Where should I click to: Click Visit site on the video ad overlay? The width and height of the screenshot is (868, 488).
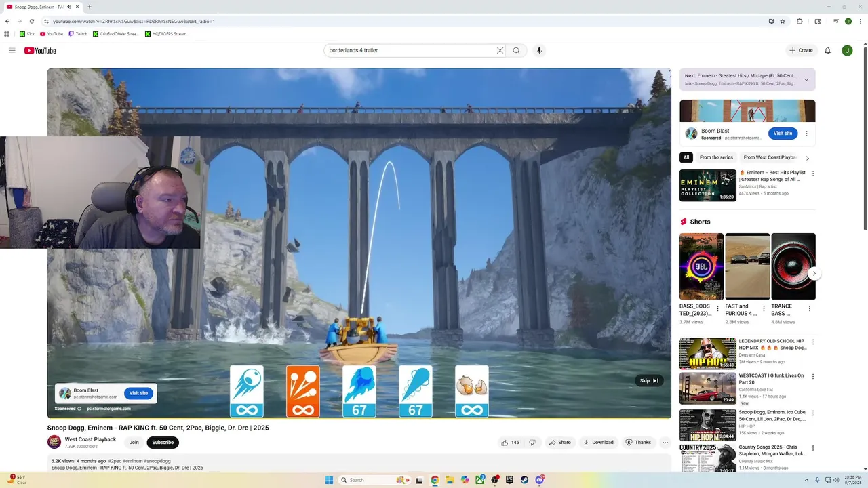(138, 393)
